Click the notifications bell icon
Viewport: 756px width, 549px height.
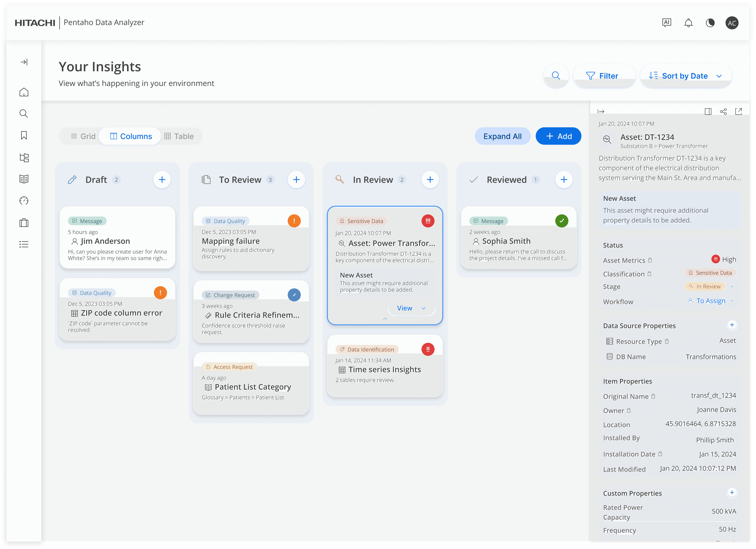[688, 23]
